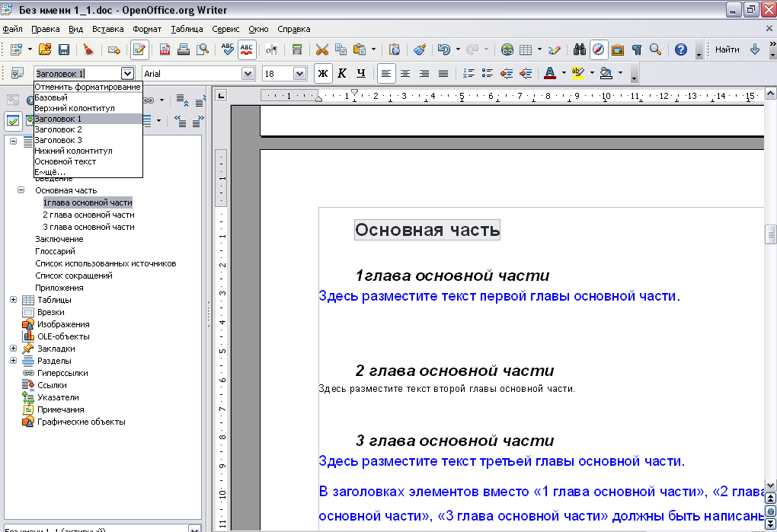Select Заключение in Navigator tree
777x532 pixels.
tap(59, 239)
